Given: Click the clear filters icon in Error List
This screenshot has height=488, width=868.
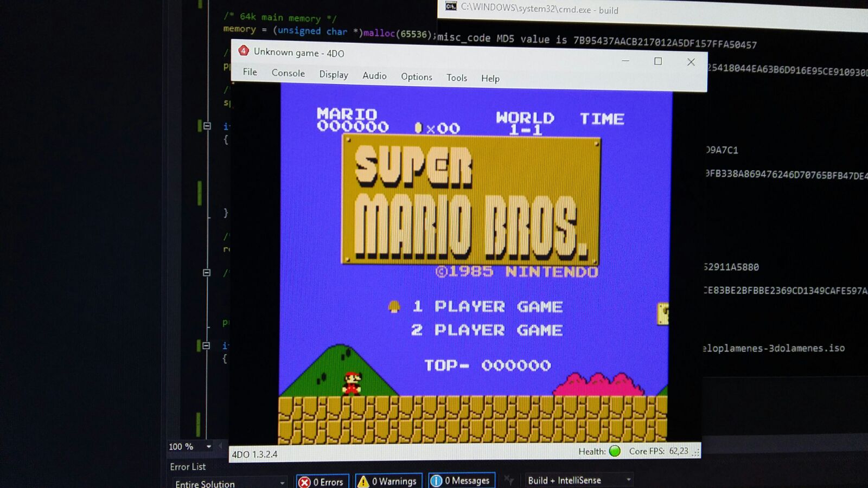Looking at the screenshot, I should [x=509, y=479].
